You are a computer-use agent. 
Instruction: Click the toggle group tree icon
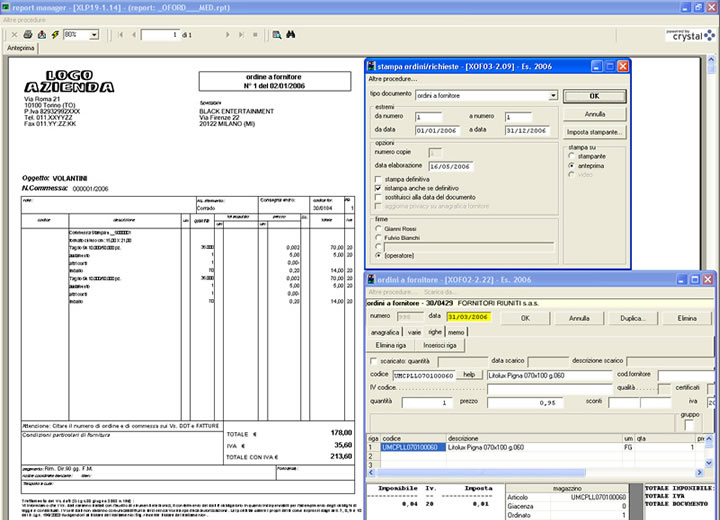coord(277,34)
